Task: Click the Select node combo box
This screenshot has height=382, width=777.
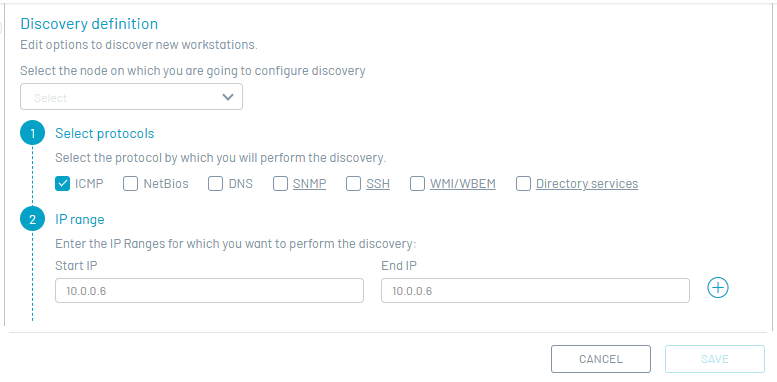Action: (x=131, y=97)
